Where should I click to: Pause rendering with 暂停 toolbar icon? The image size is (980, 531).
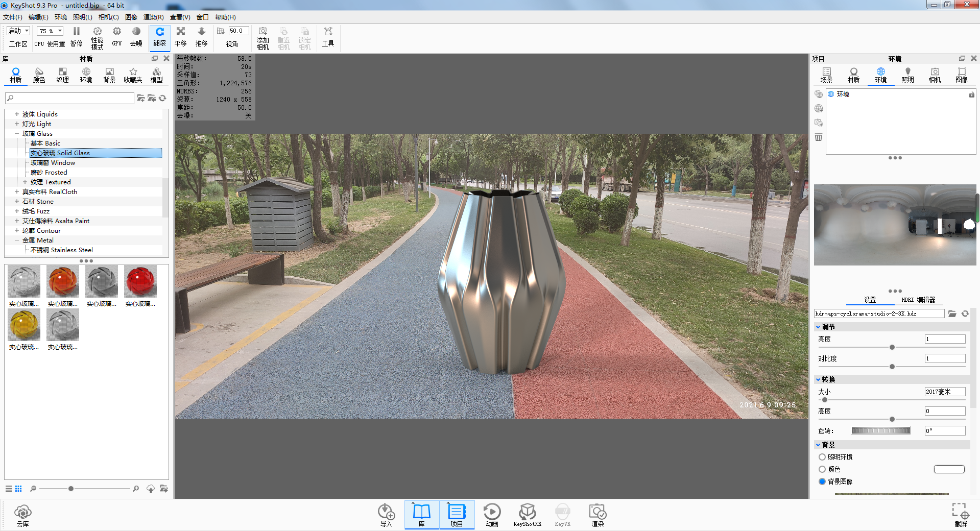[x=76, y=37]
